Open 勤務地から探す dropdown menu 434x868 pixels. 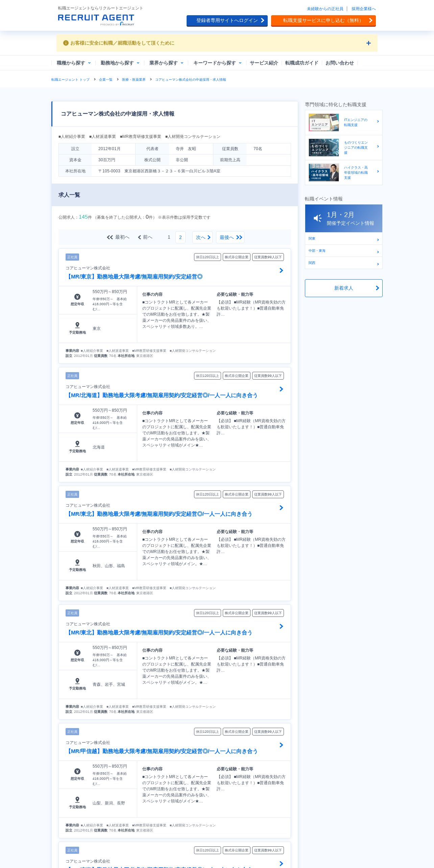tap(120, 63)
